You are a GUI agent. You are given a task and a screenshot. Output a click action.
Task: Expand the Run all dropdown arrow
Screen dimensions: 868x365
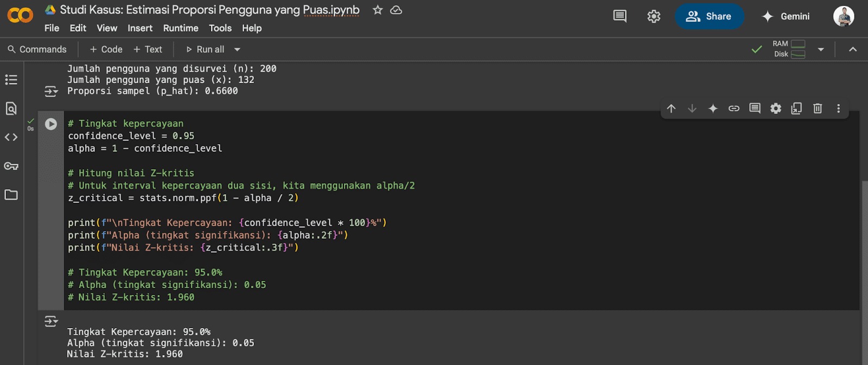tap(237, 49)
